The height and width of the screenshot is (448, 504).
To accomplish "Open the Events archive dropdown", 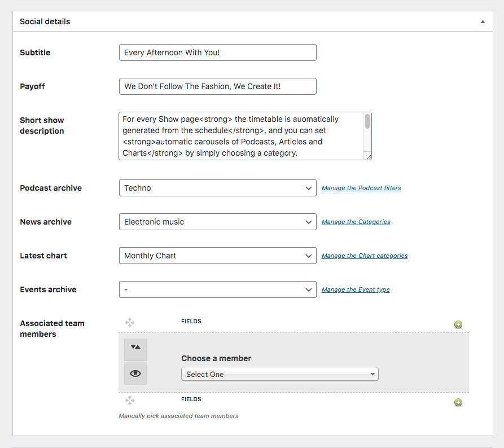I will point(218,289).
